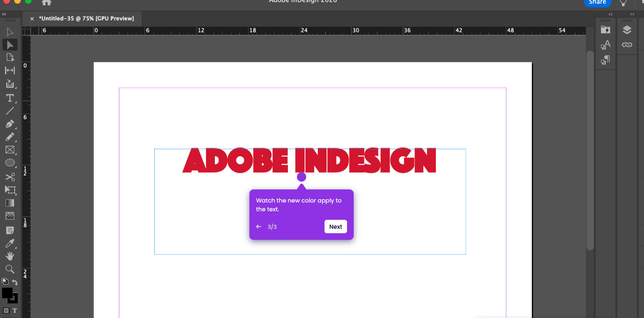Select the Pen tool

coord(10,124)
